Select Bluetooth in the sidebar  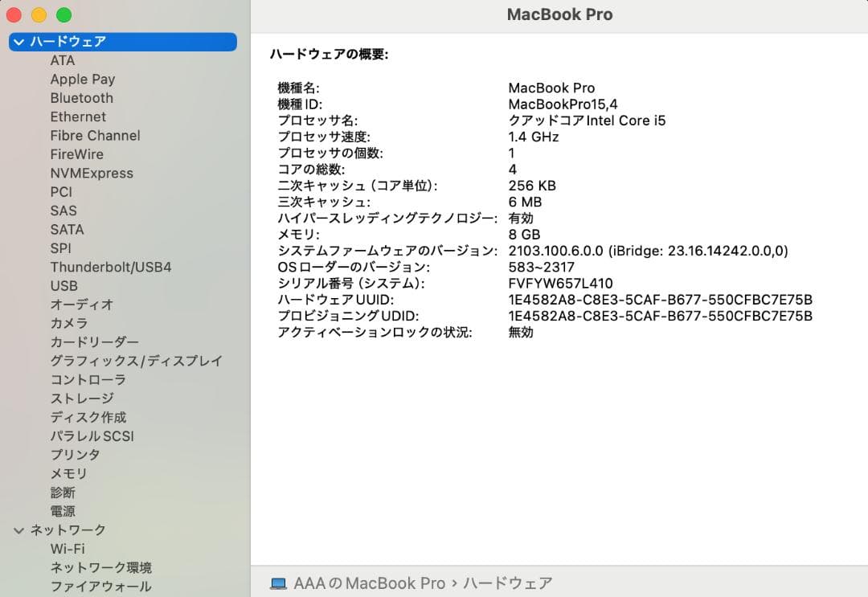tap(82, 98)
